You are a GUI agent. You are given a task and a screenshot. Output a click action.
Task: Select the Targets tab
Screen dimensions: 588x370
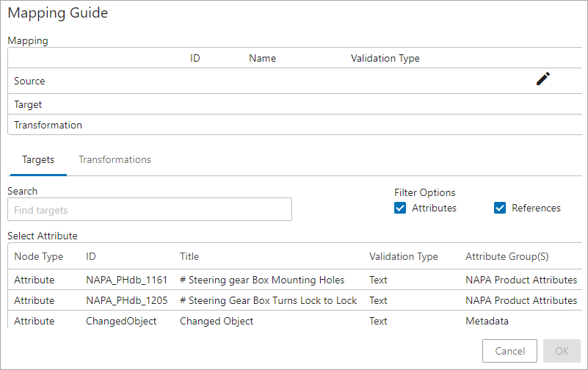38,160
